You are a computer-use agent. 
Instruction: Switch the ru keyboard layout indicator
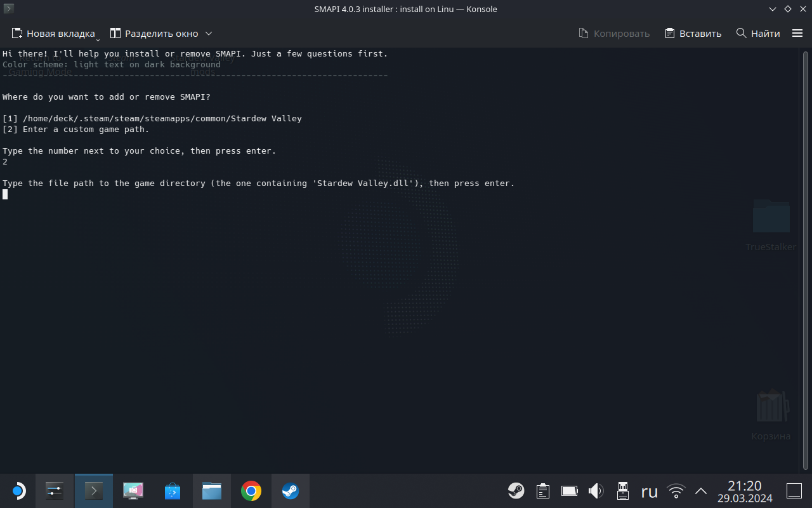pyautogui.click(x=650, y=491)
